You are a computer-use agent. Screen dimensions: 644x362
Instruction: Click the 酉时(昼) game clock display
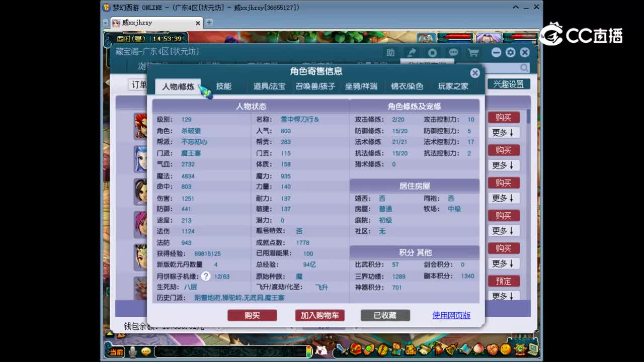[x=146, y=39]
